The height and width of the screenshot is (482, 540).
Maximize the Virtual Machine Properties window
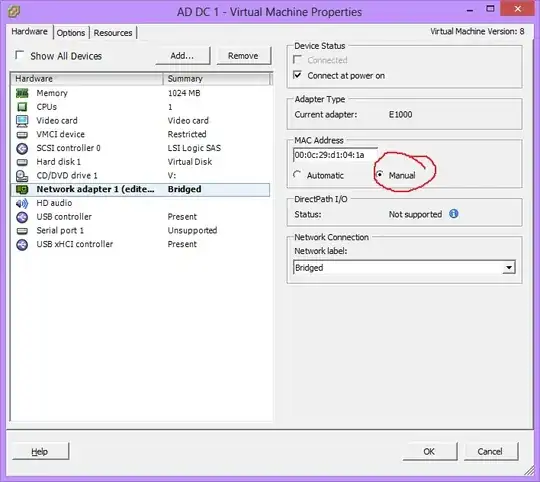490,9
